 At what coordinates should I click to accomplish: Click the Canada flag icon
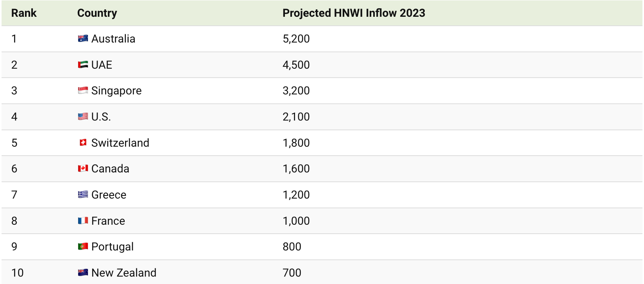tap(83, 169)
